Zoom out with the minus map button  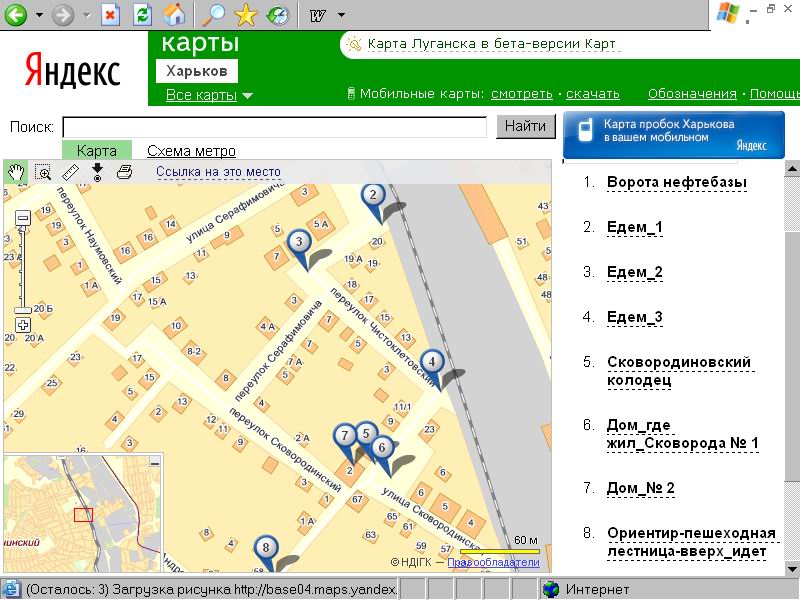point(23,218)
